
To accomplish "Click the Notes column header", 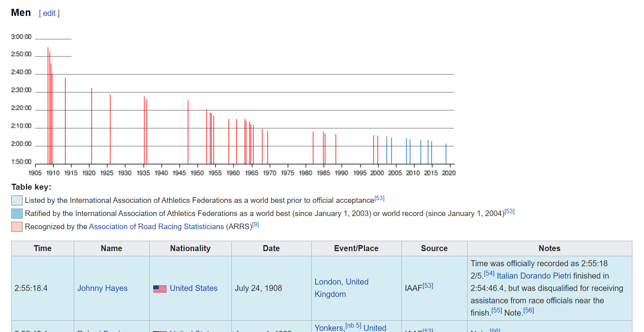I will (550, 248).
